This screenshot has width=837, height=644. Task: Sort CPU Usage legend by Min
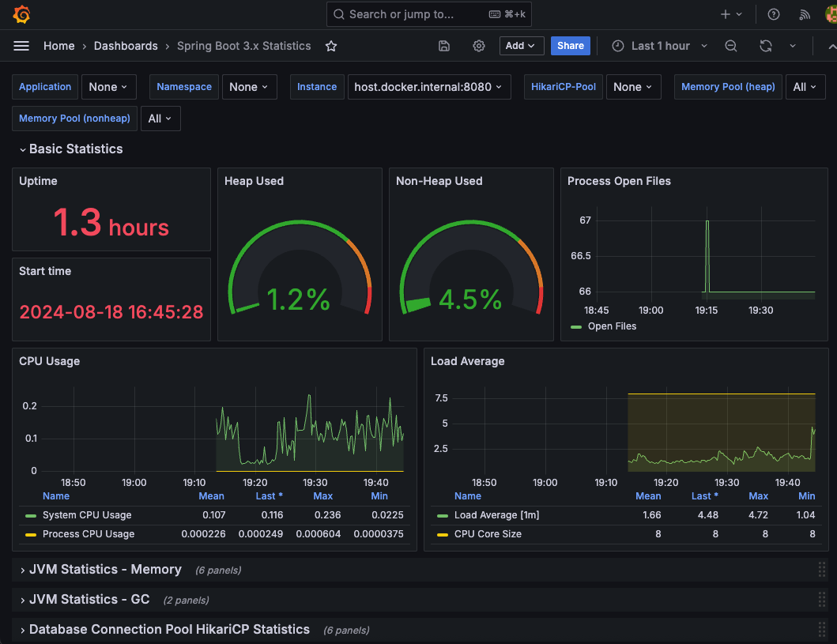click(379, 496)
